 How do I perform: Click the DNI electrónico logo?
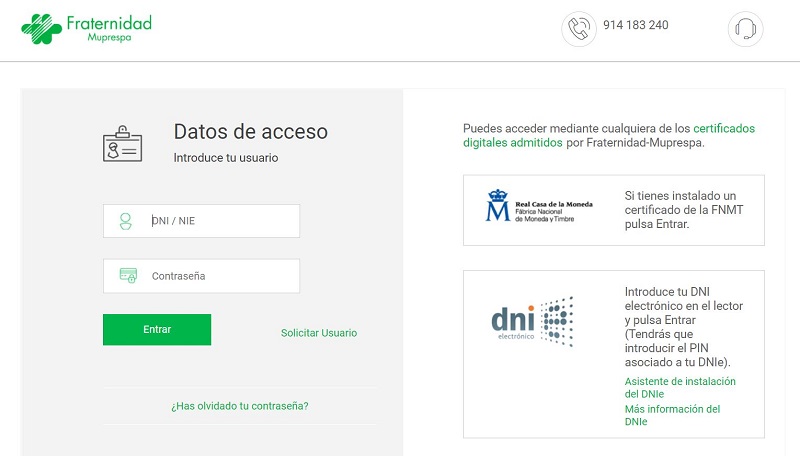532,321
